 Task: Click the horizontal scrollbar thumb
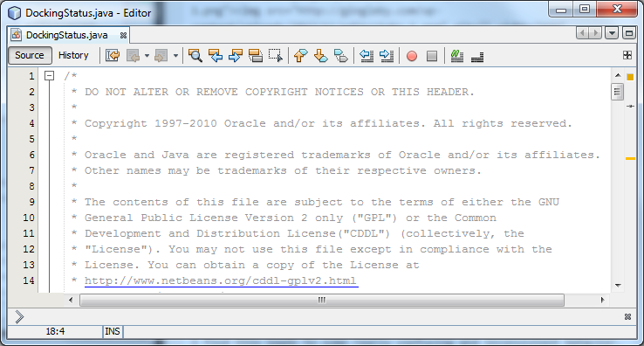coord(322,300)
